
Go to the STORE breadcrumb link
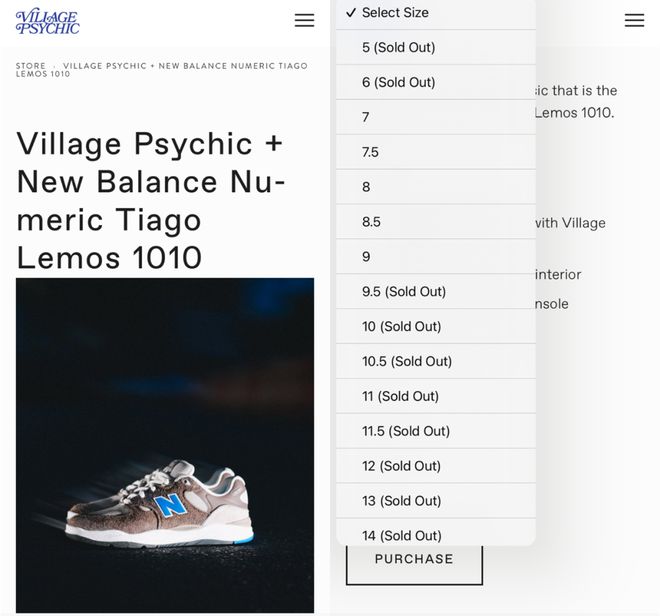click(x=30, y=66)
